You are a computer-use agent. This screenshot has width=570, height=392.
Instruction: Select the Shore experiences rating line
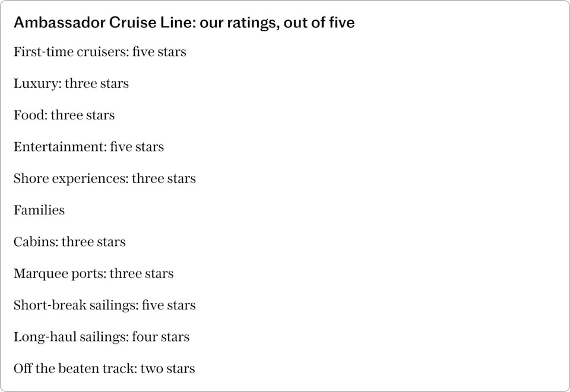point(104,179)
